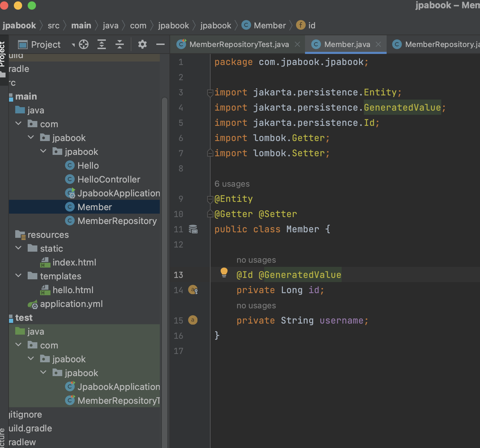Close the Member.java tab

[378, 44]
